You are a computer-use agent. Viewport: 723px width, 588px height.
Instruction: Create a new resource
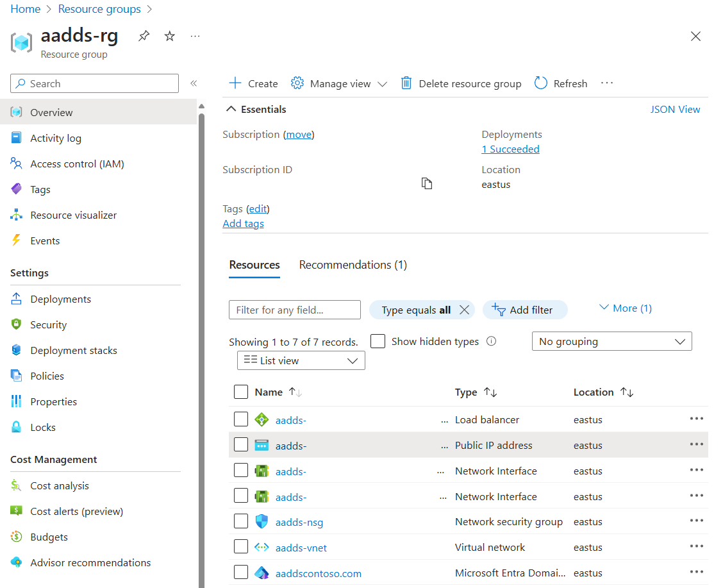click(x=253, y=83)
